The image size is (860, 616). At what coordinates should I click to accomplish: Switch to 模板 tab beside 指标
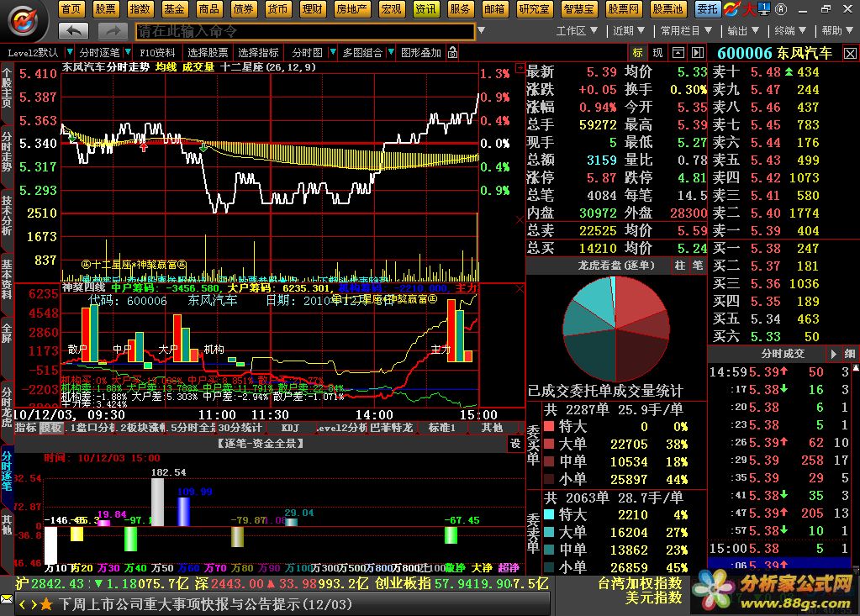point(52,428)
